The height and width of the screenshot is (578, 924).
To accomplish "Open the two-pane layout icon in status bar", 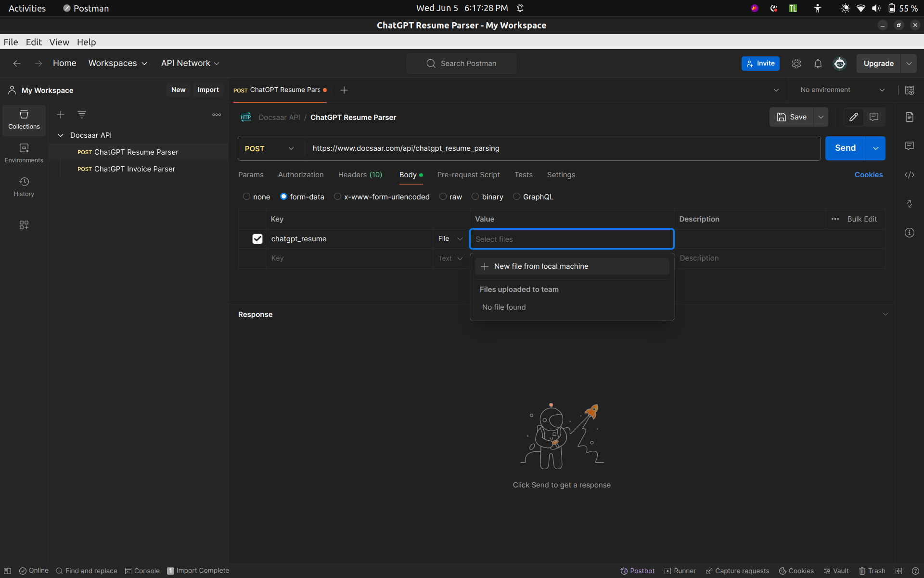I will coord(898,571).
